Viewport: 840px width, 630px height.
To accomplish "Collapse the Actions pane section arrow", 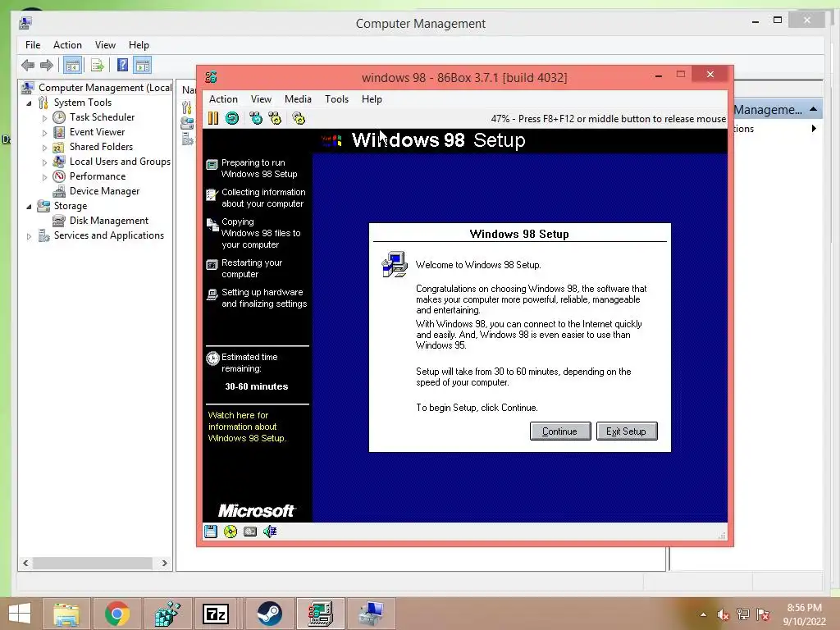I will [x=813, y=109].
